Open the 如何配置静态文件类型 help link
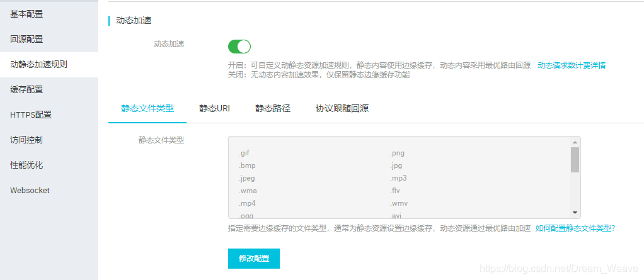 click(575, 228)
